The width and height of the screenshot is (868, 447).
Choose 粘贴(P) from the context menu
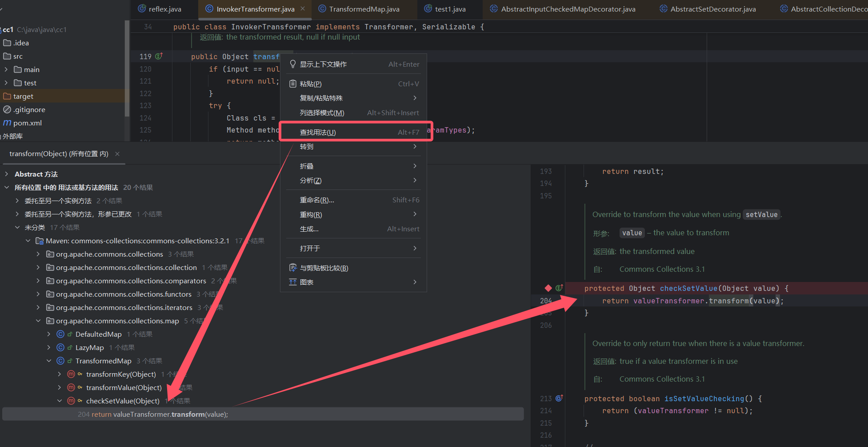[354, 84]
